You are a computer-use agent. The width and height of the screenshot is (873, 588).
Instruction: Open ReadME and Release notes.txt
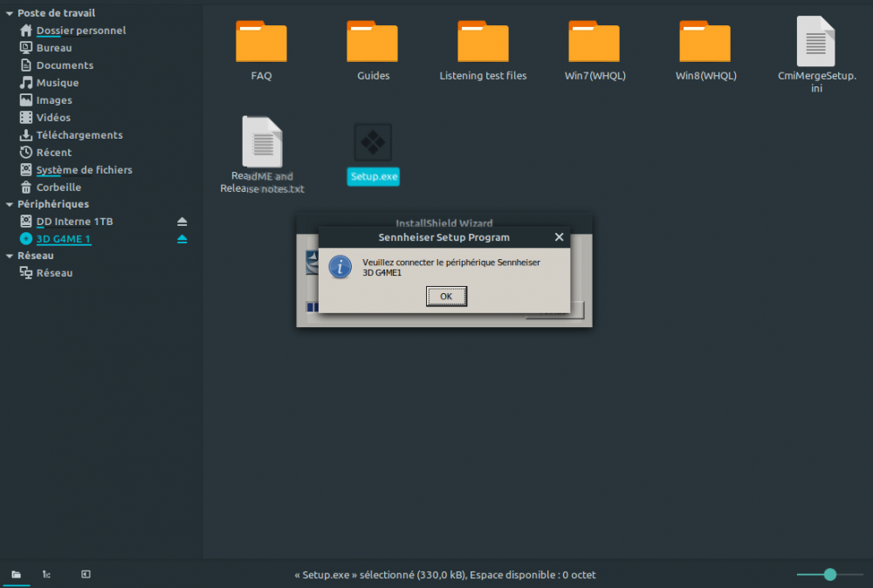(261, 141)
